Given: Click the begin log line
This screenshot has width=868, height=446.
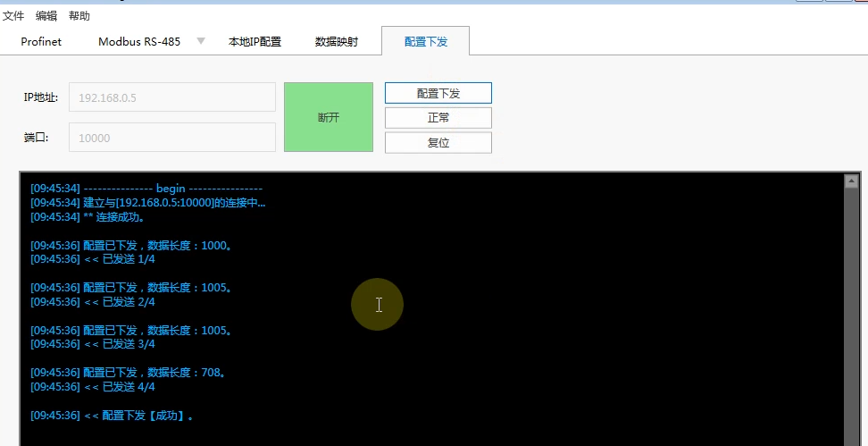Looking at the screenshot, I should (146, 189).
